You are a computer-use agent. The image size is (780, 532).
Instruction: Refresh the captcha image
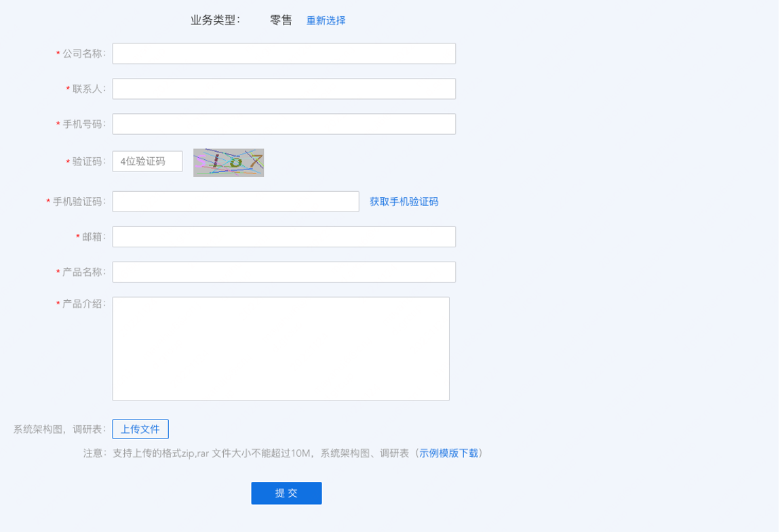pyautogui.click(x=228, y=163)
